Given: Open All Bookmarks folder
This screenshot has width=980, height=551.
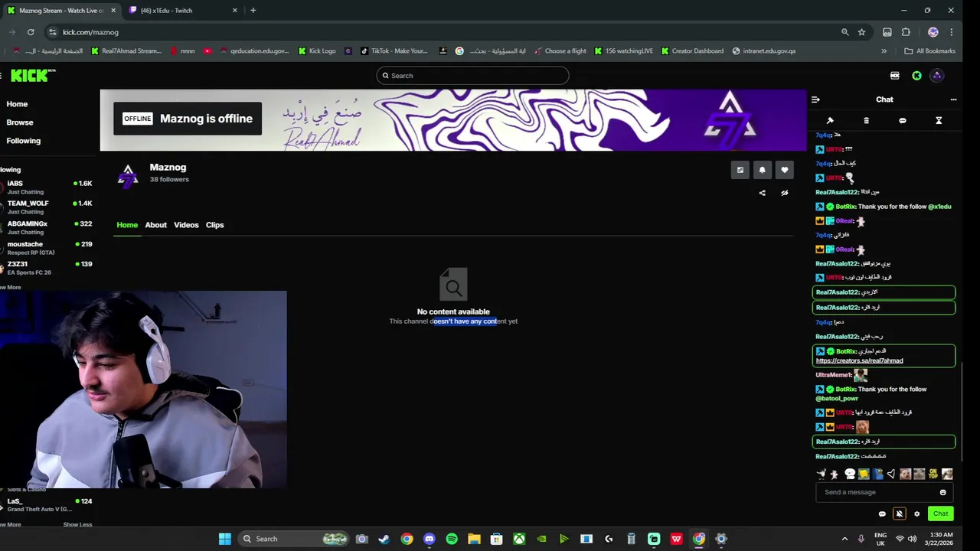Looking at the screenshot, I should 929,51.
